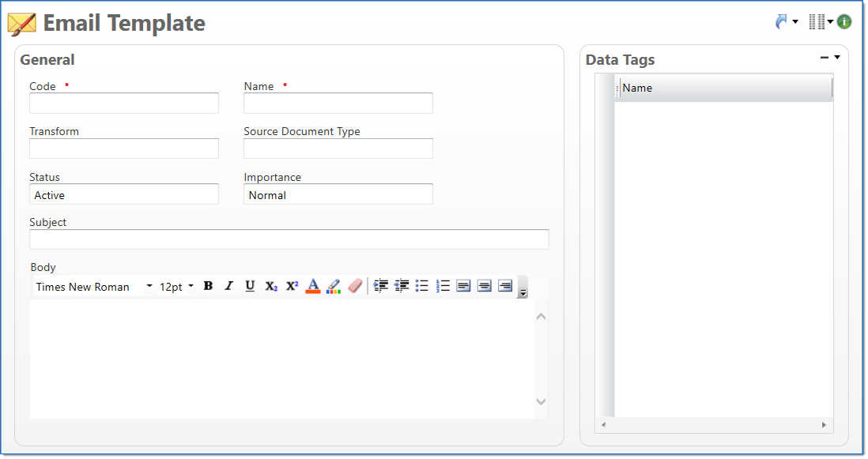868x459 pixels.
Task: Click into the Subject field
Action: [x=289, y=239]
